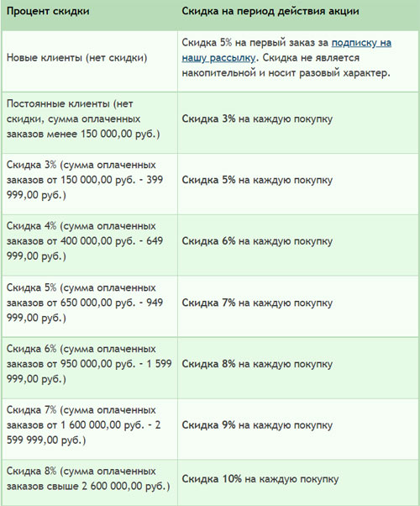Select the Скидка 8% tier above 2 600 000 руб.
The image size is (420, 506).
[x=90, y=482]
